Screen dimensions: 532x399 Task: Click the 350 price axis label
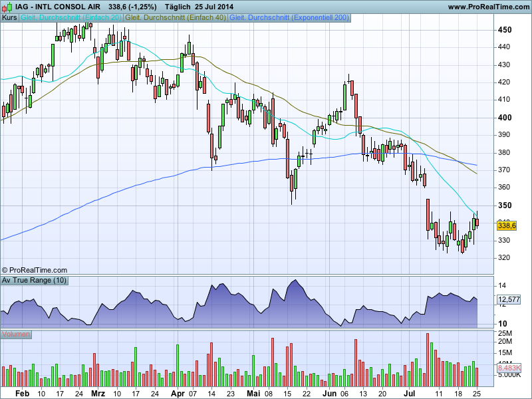pos(505,205)
